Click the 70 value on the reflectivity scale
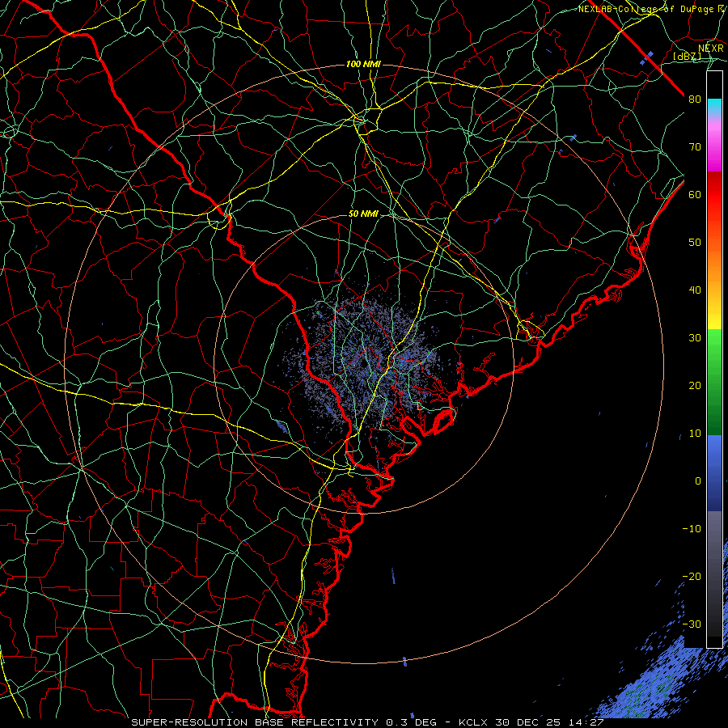The height and width of the screenshot is (728, 728). (695, 147)
